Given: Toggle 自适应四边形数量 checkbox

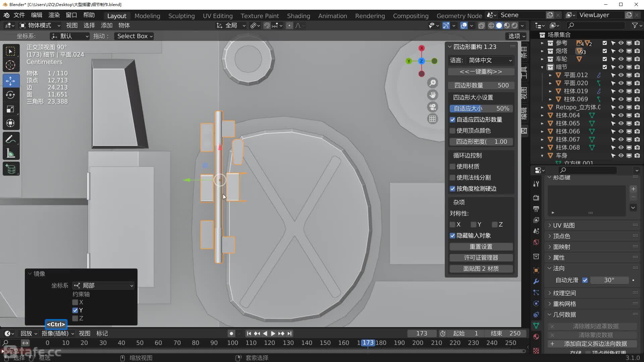Looking at the screenshot, I should coord(452,120).
